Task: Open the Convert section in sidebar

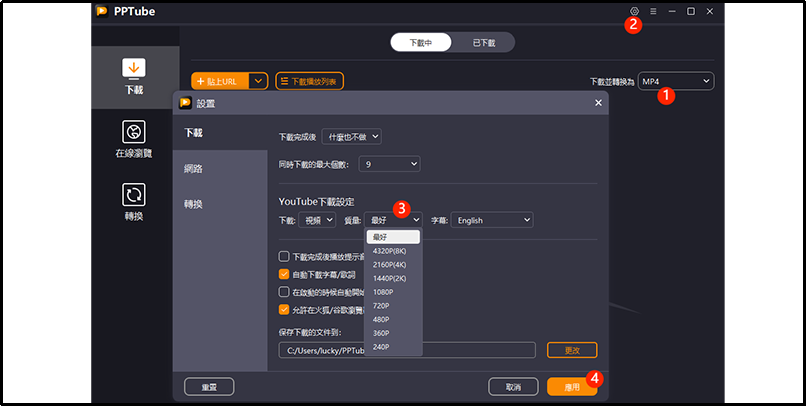Action: click(x=134, y=202)
